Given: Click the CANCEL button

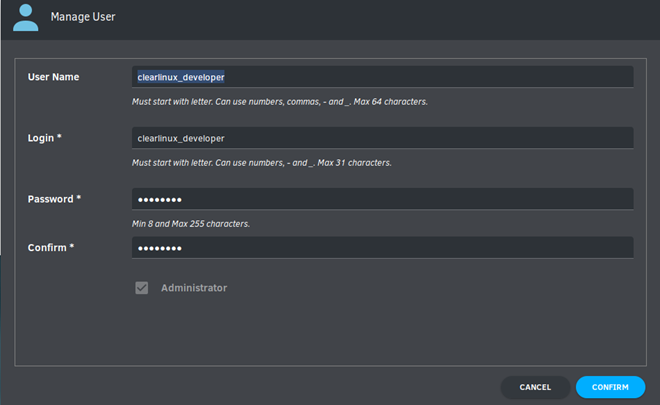Looking at the screenshot, I should click(535, 387).
